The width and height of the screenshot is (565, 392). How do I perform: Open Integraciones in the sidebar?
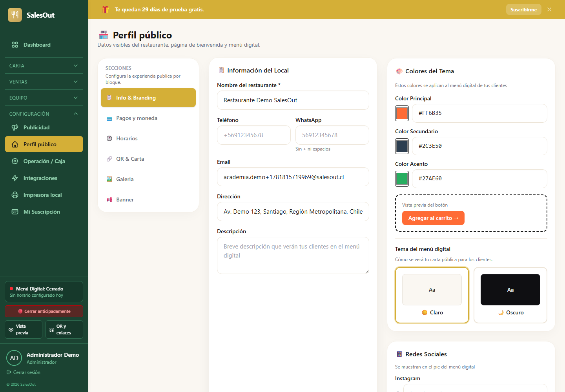(x=44, y=178)
